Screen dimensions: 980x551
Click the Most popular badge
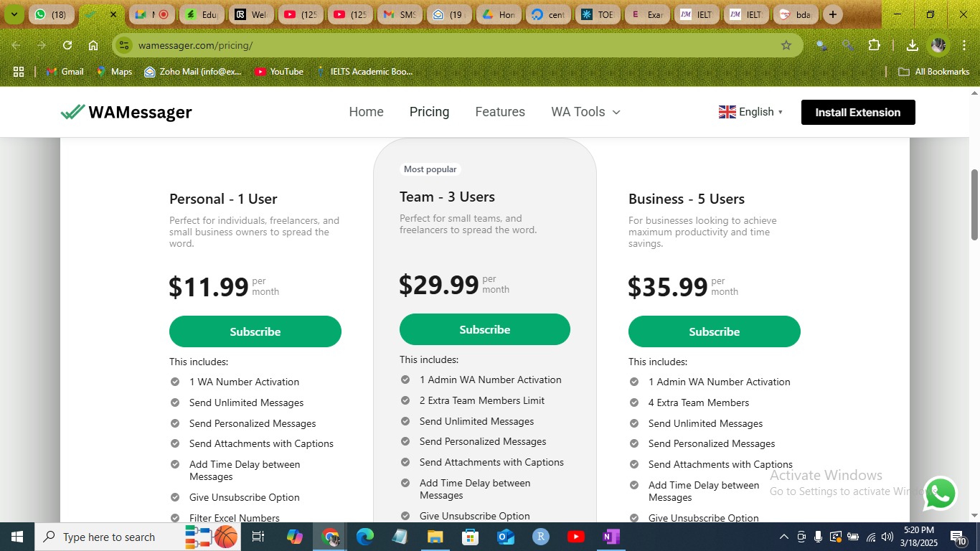click(x=430, y=169)
